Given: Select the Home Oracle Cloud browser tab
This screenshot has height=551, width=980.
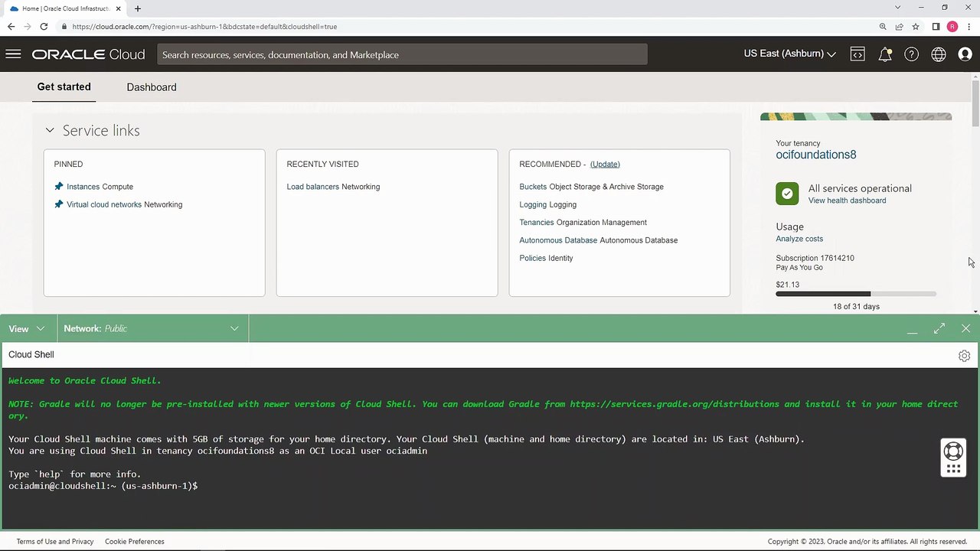Looking at the screenshot, I should 65,8.
